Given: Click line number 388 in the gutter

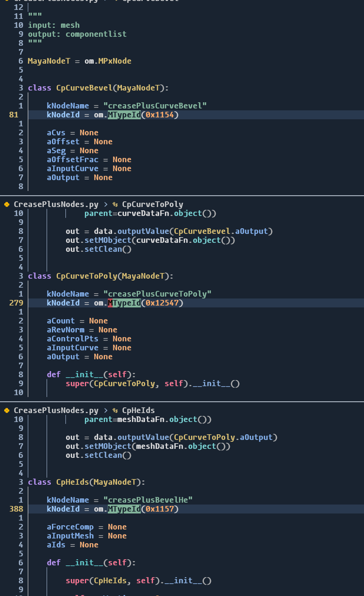Looking at the screenshot, I should 16,509.
